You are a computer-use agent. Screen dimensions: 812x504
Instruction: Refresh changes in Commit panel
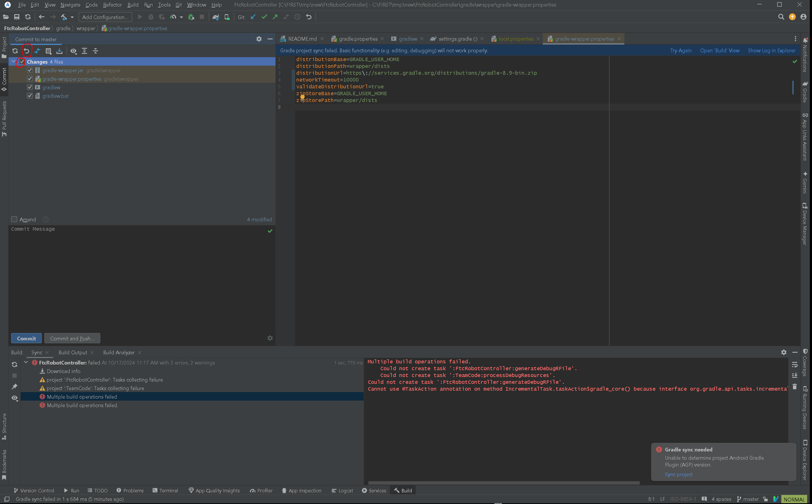[x=15, y=51]
